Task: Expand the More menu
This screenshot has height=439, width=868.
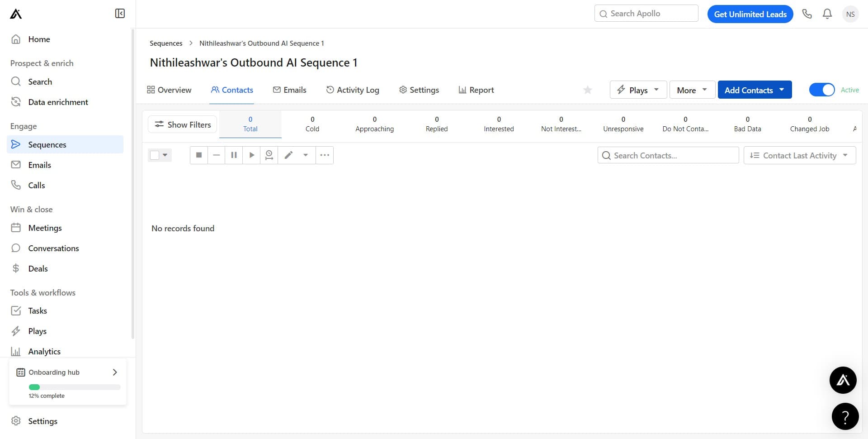Action: tap(691, 90)
